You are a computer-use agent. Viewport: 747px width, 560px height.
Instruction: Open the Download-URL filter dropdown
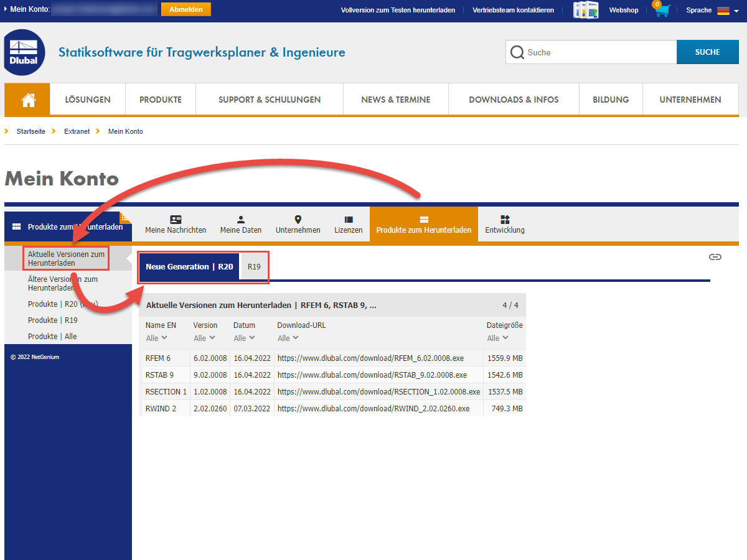[x=288, y=338]
